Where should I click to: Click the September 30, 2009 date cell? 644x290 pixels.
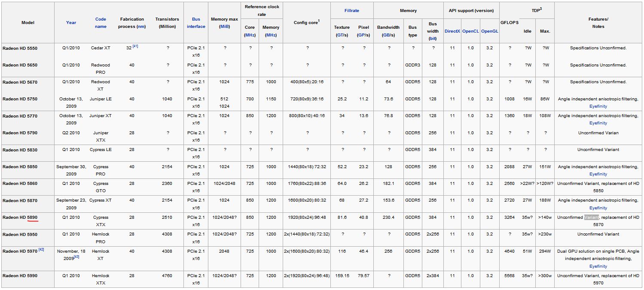[71, 170]
